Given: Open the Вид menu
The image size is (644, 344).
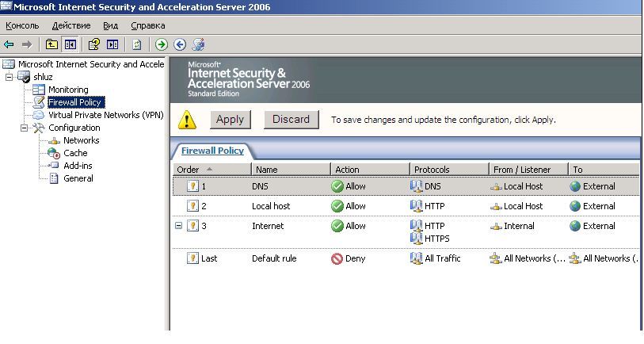Looking at the screenshot, I should point(110,25).
